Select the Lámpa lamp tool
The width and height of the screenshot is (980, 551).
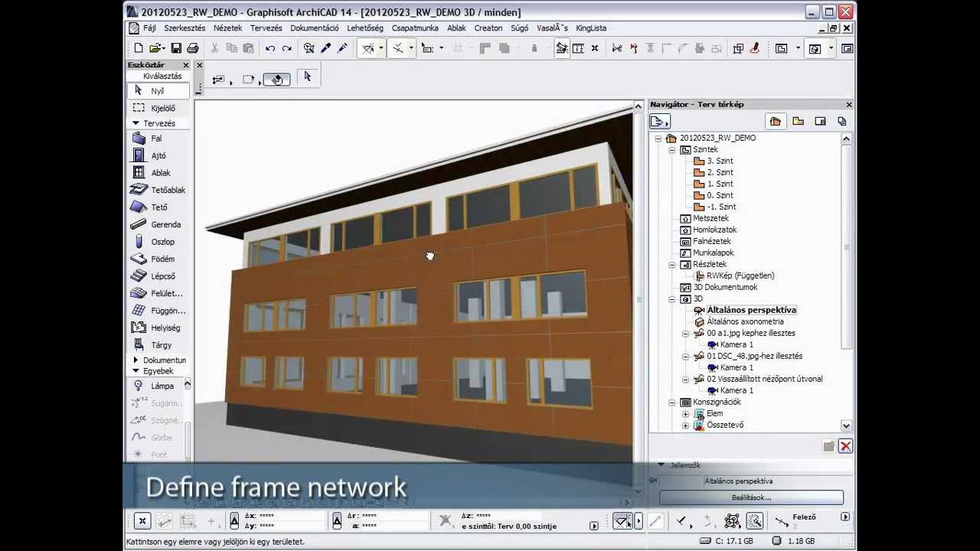click(156, 386)
